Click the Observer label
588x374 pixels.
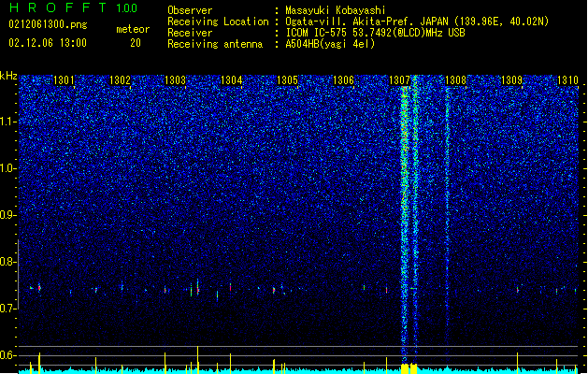pyautogui.click(x=190, y=10)
